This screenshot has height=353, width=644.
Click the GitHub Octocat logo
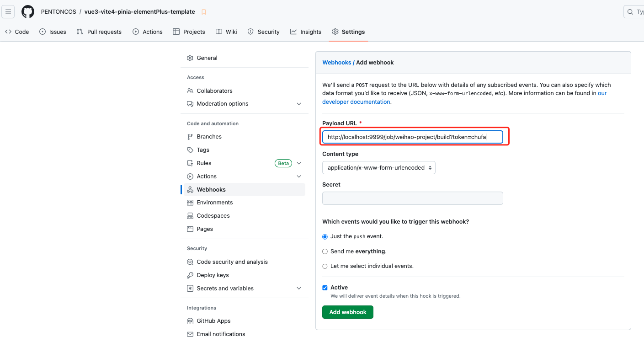(28, 12)
